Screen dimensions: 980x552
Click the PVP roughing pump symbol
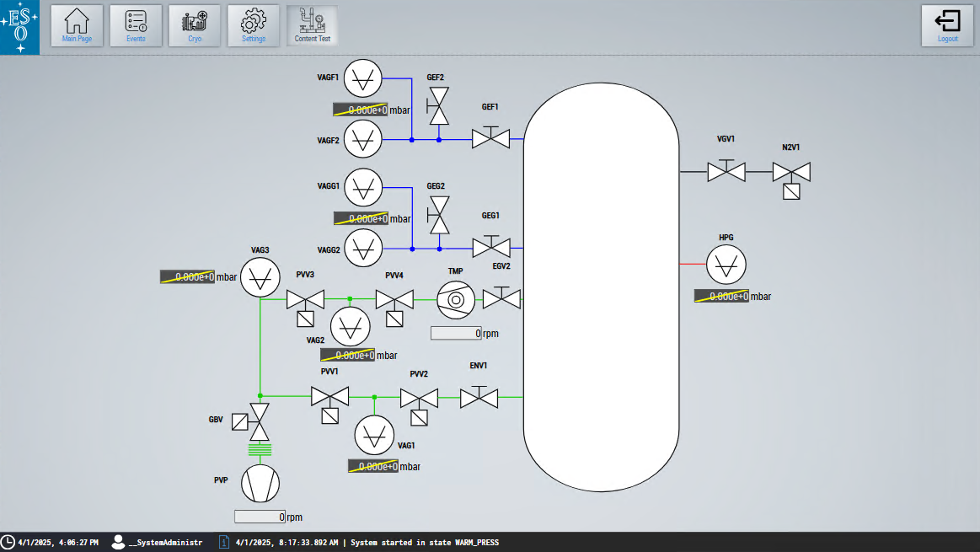tap(260, 484)
